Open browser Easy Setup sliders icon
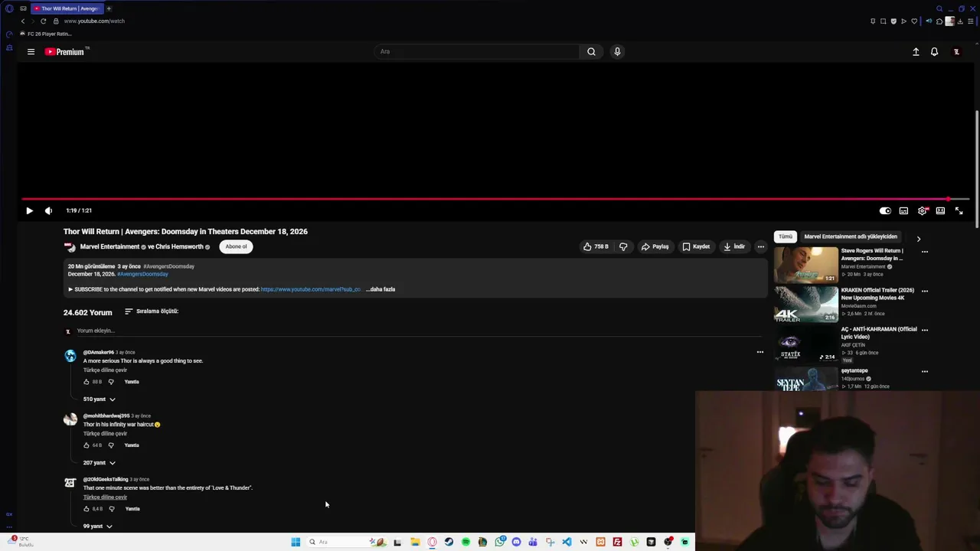This screenshot has width=980, height=551. (x=970, y=21)
